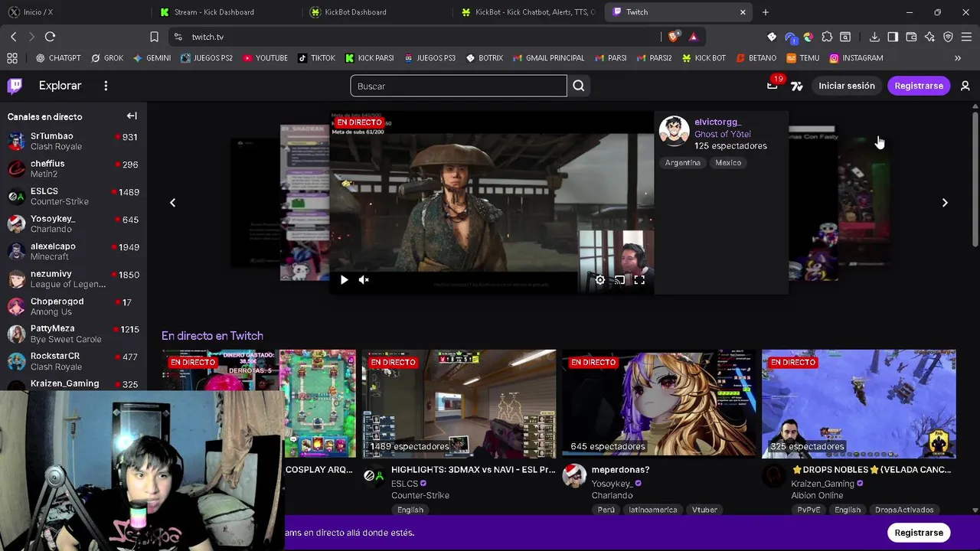980x551 pixels.
Task: Switch to KickBot Dashboard tab
Action: [377, 12]
